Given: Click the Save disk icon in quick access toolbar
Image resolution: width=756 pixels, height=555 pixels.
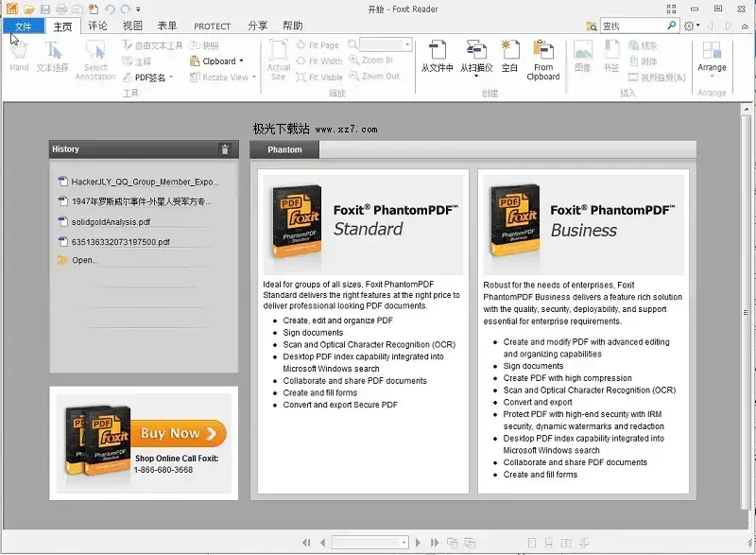Looking at the screenshot, I should pyautogui.click(x=45, y=9).
